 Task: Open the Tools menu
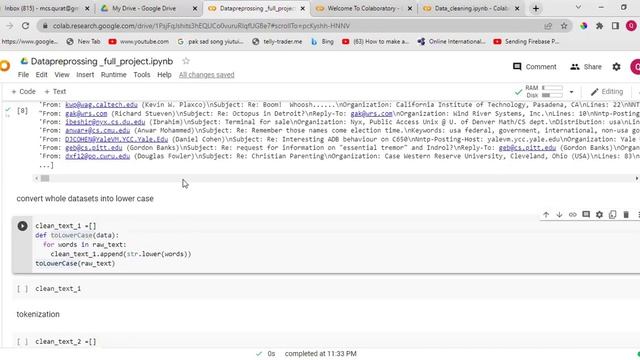[142, 75]
